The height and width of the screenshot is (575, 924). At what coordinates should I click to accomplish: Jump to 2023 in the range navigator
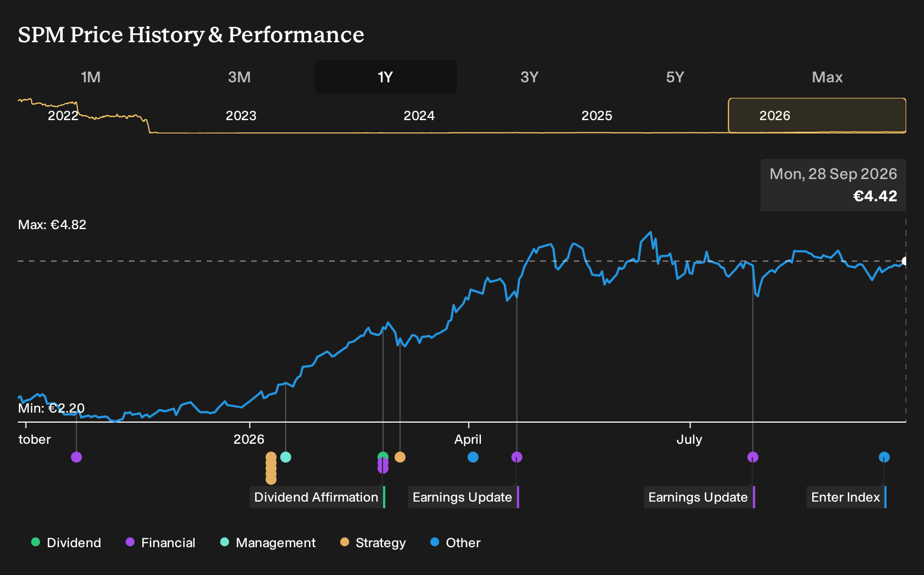point(241,116)
